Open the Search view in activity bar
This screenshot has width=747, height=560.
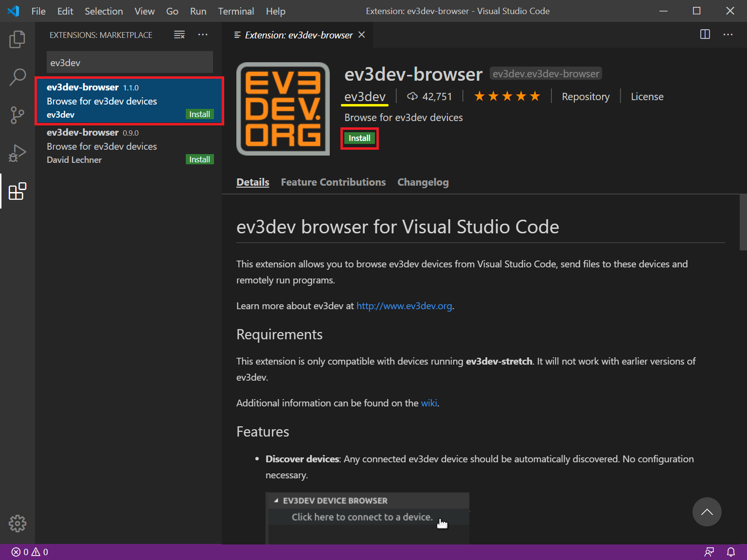pyautogui.click(x=18, y=77)
